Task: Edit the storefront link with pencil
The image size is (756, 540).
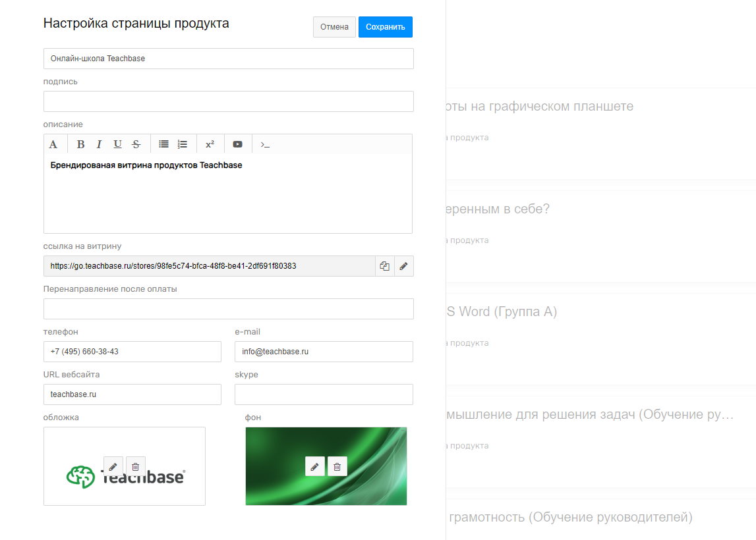Action: pyautogui.click(x=404, y=266)
